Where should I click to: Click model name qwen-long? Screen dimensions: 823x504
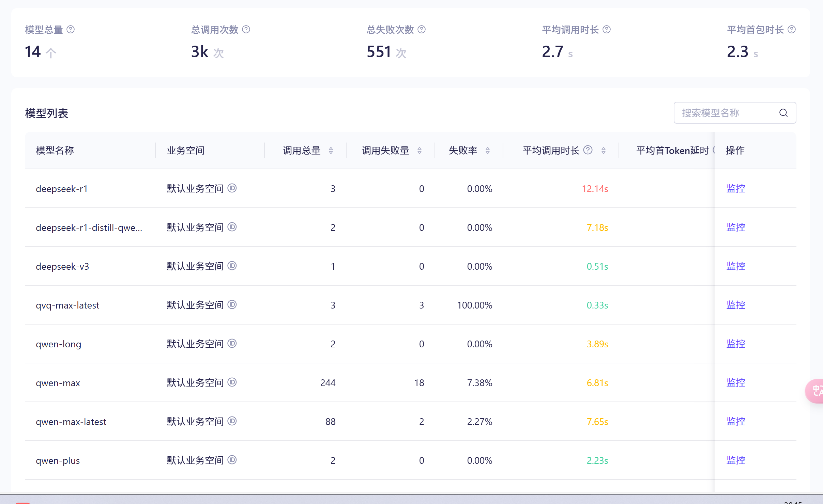click(59, 344)
